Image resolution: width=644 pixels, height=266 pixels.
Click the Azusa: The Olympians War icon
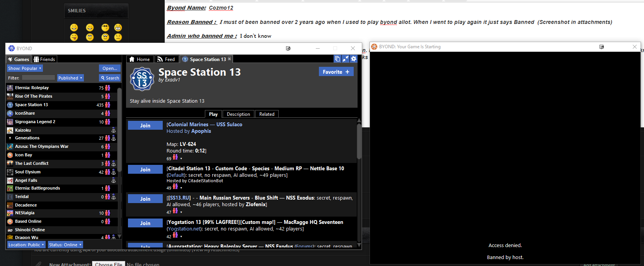[10, 147]
